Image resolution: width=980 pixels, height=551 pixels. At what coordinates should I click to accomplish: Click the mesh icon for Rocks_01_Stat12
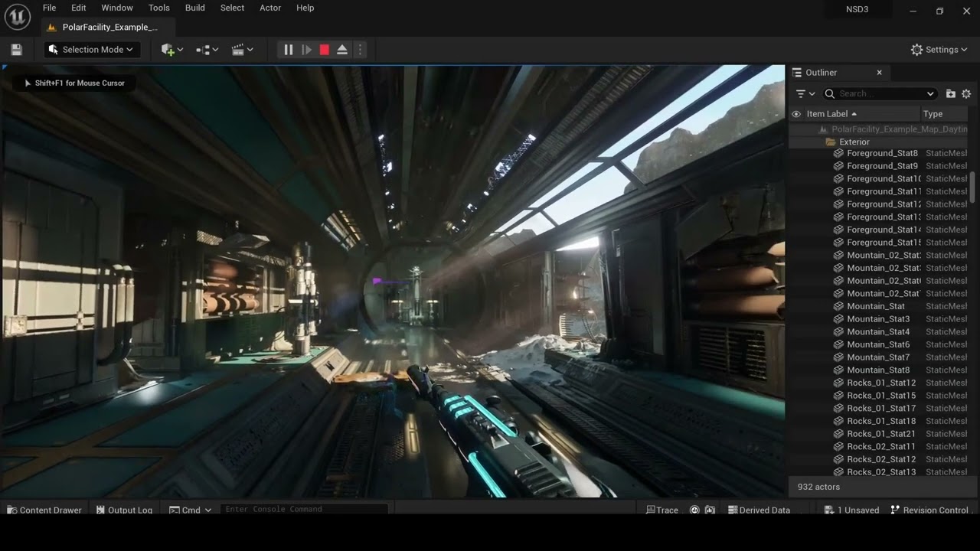click(838, 383)
